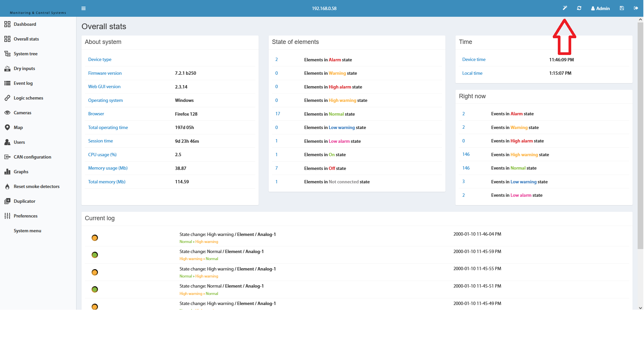644x362 pixels.
Task: Click the Cameras eye icon
Action: tap(7, 113)
